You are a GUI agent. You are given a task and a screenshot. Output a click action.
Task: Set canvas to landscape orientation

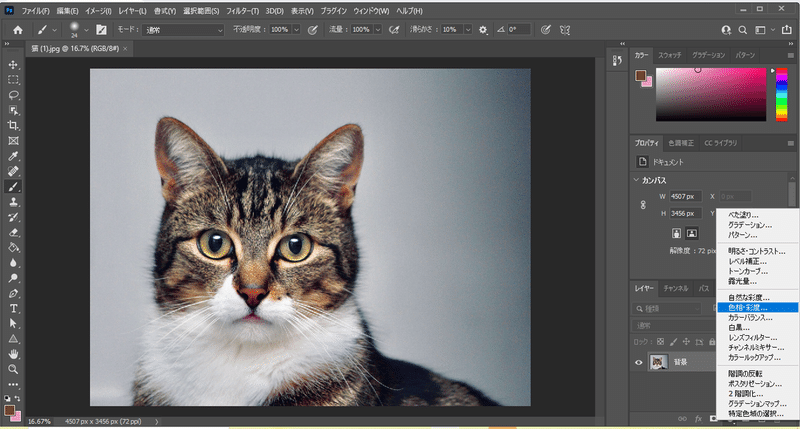[x=691, y=233]
